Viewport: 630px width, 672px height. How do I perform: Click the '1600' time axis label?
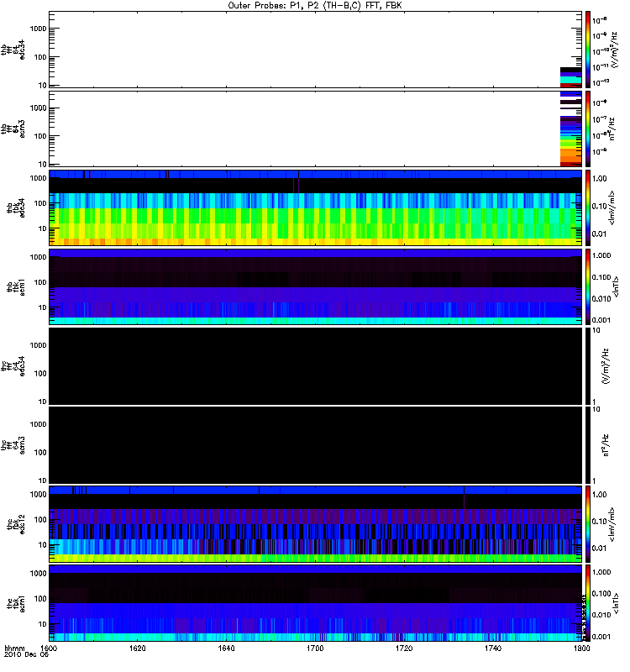[50, 648]
